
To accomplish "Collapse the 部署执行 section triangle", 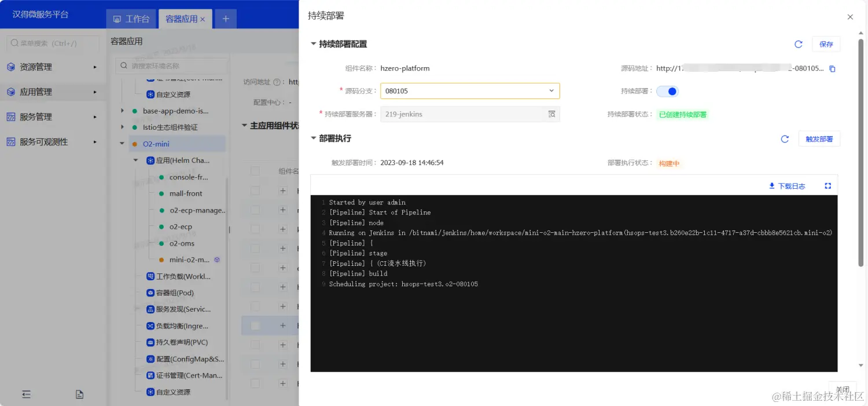I will [314, 138].
